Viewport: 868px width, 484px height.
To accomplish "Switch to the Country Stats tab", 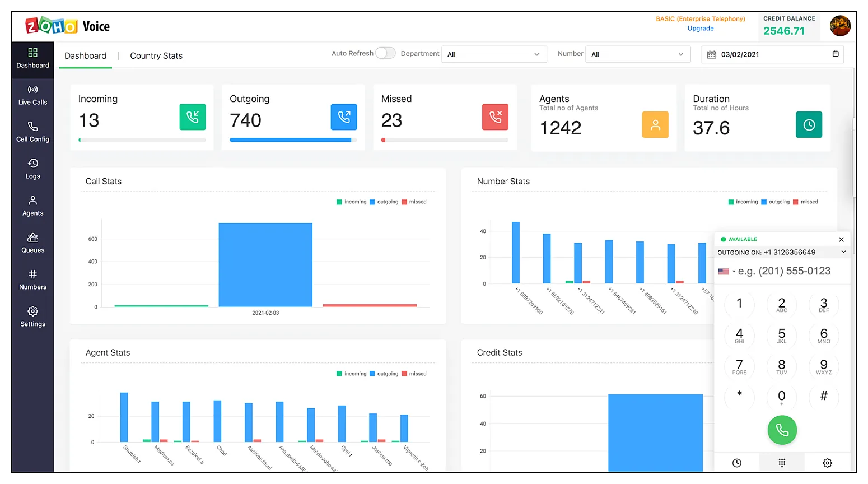I will (x=156, y=55).
